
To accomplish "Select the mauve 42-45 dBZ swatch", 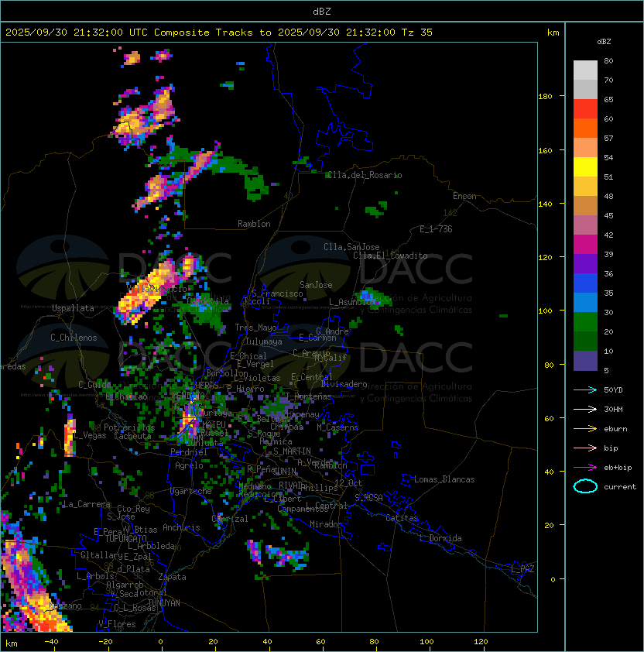I will coord(585,225).
